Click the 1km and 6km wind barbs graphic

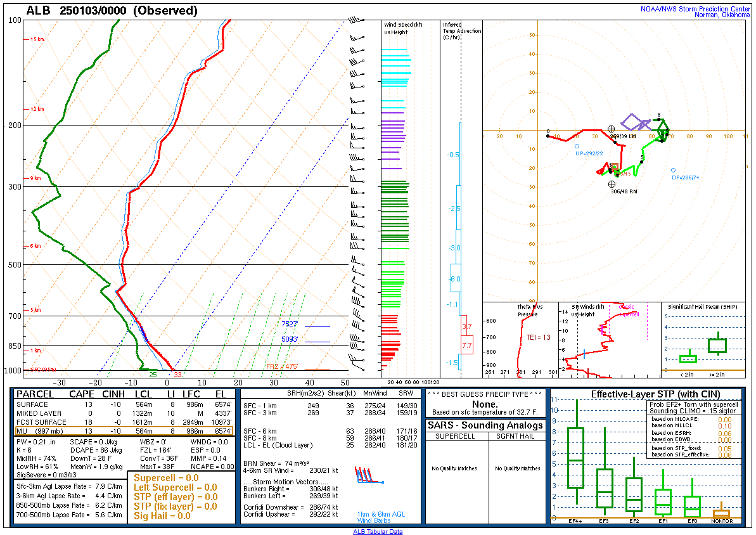(x=369, y=475)
